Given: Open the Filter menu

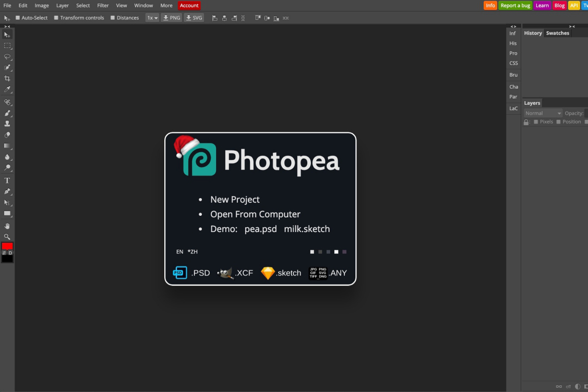Looking at the screenshot, I should (102, 5).
